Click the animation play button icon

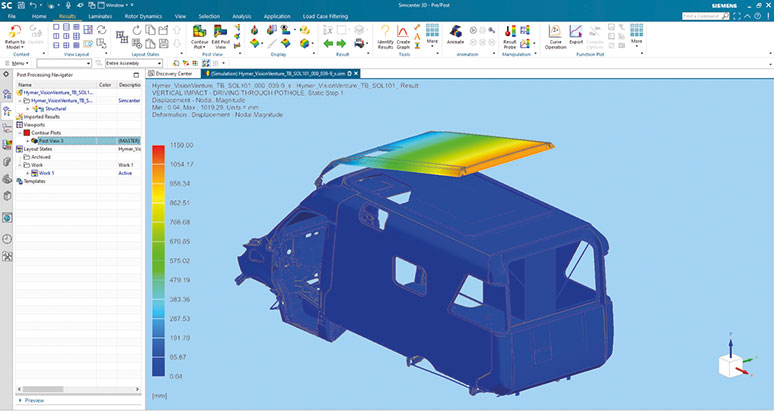click(x=473, y=30)
